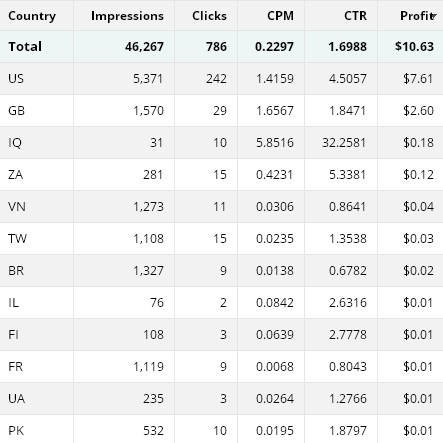Sort table by Country column header
443x443 pixels.
pyautogui.click(x=32, y=16)
